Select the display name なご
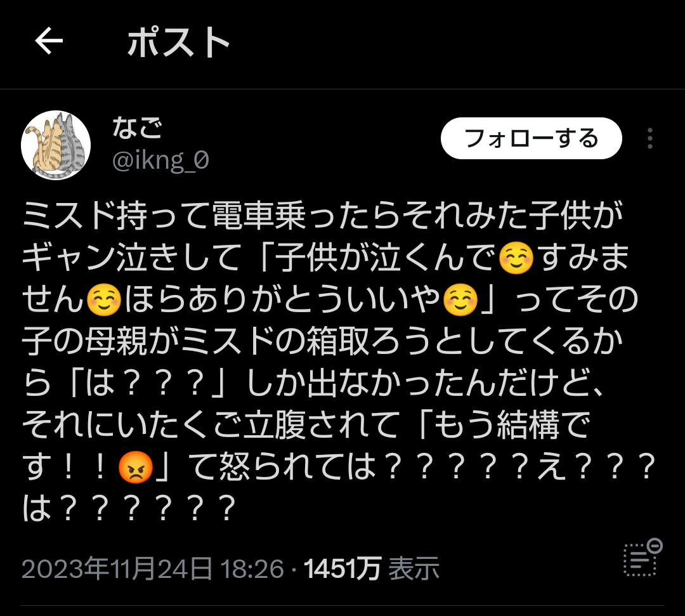Image resolution: width=685 pixels, height=616 pixels. pyautogui.click(x=137, y=128)
